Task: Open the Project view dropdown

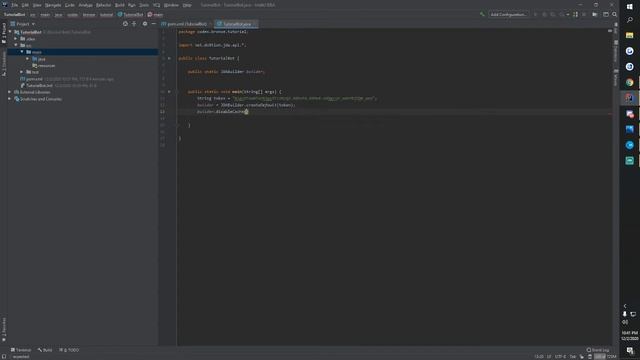Action: point(23,24)
